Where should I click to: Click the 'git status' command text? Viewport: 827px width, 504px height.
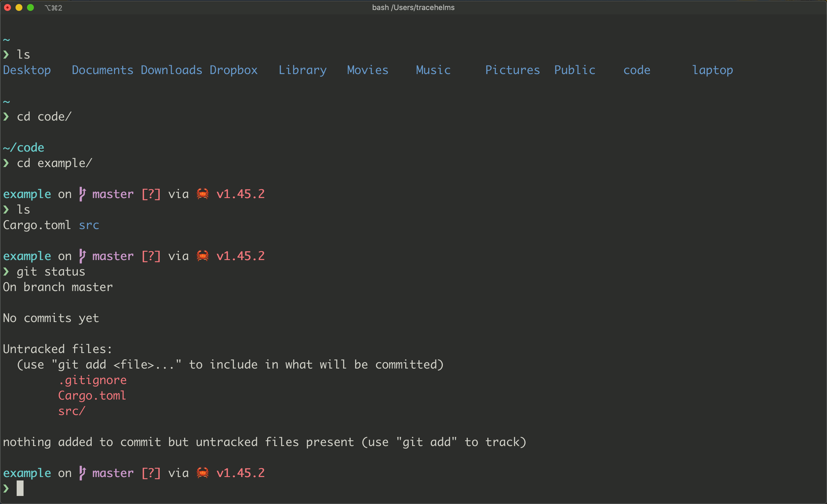[51, 272]
